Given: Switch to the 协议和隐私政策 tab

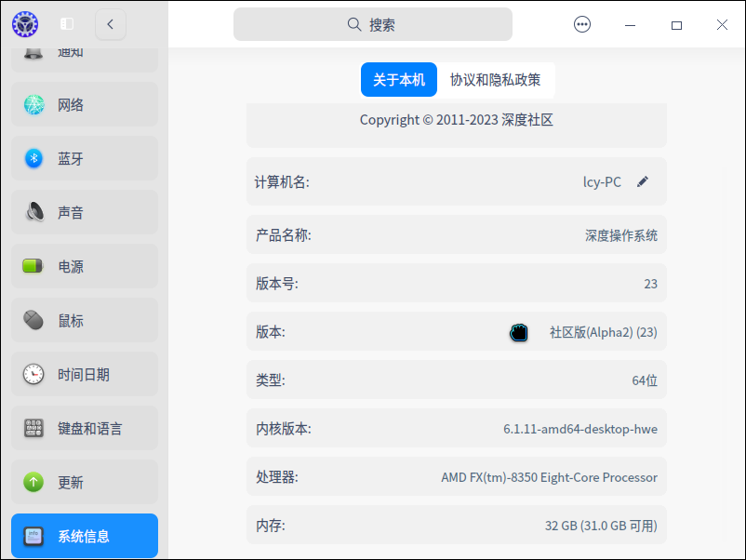Looking at the screenshot, I should pos(495,79).
